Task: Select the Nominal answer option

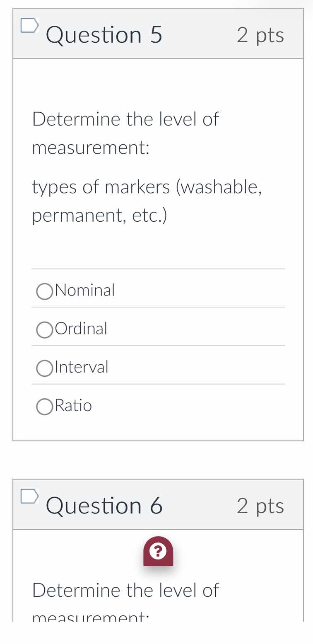Action: click(x=44, y=291)
